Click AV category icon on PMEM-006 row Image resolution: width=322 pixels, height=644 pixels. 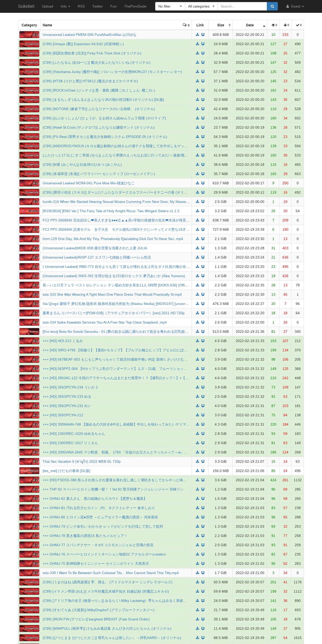tap(29, 35)
